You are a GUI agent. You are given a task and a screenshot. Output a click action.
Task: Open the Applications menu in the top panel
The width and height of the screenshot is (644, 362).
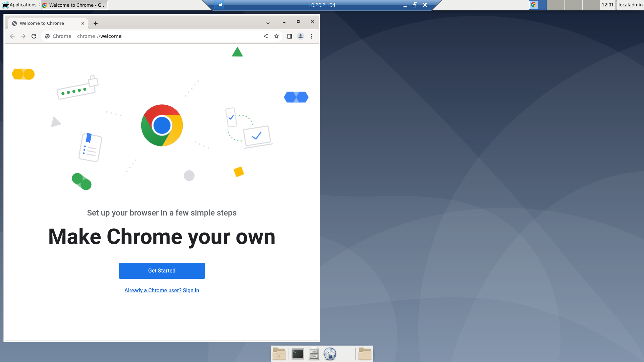pos(19,5)
